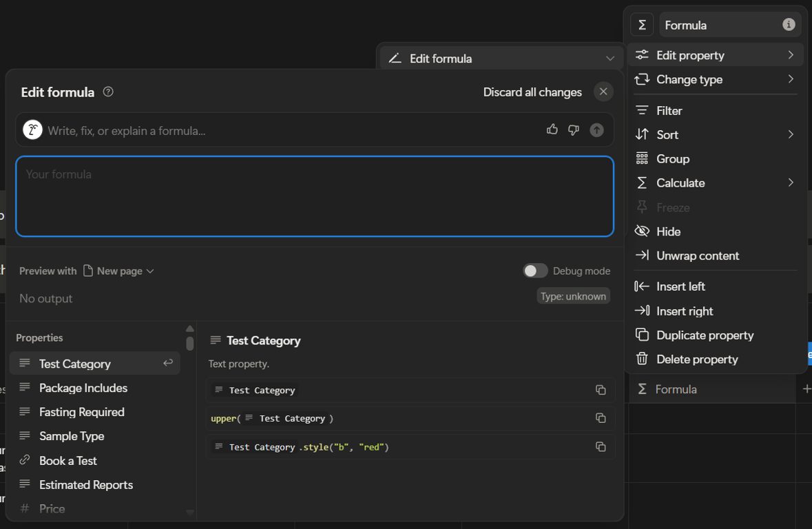Click into the Your formula input box
Viewport: 812px width, 529px height.
315,196
